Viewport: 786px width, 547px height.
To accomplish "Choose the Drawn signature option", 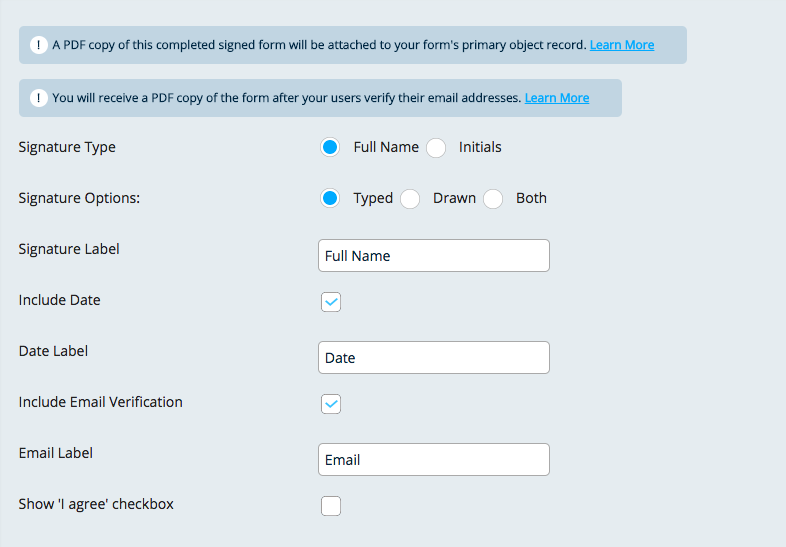I will pos(410,199).
